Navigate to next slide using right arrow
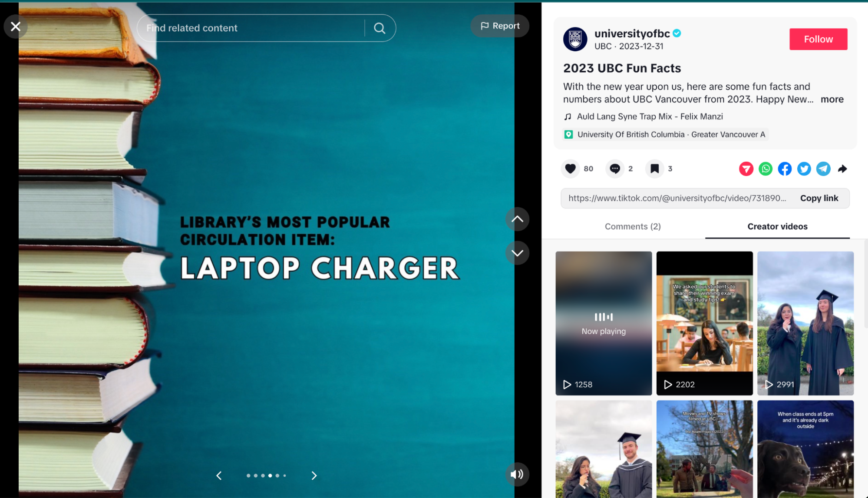 coord(314,475)
